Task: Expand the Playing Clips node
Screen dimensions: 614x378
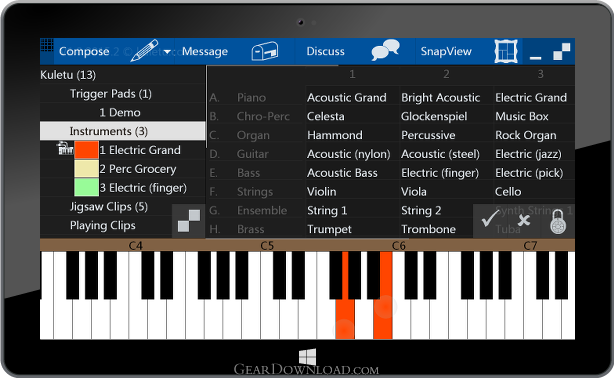Action: tap(103, 225)
